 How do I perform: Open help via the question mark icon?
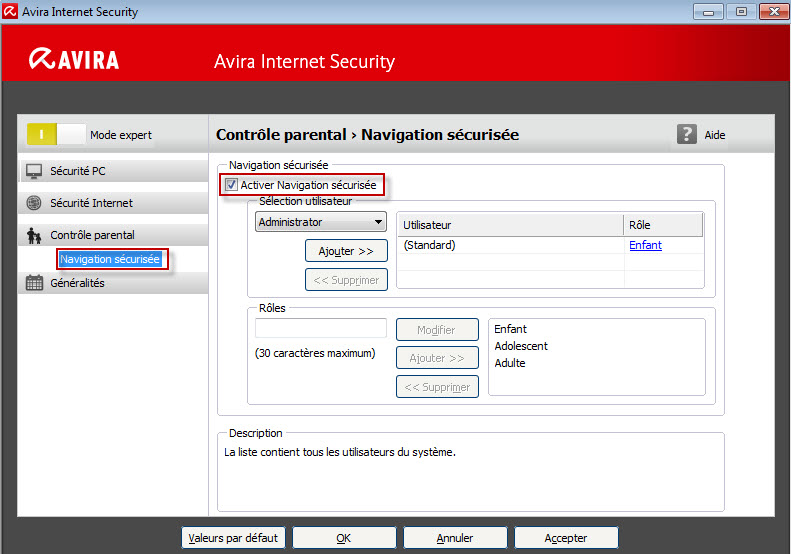pos(687,135)
